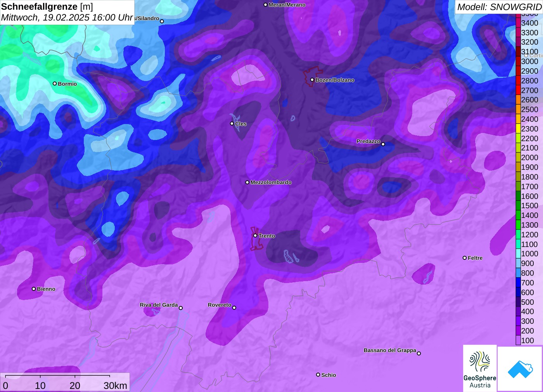
Task: Click the Meran/Merano city marker
Action: tap(265, 5)
